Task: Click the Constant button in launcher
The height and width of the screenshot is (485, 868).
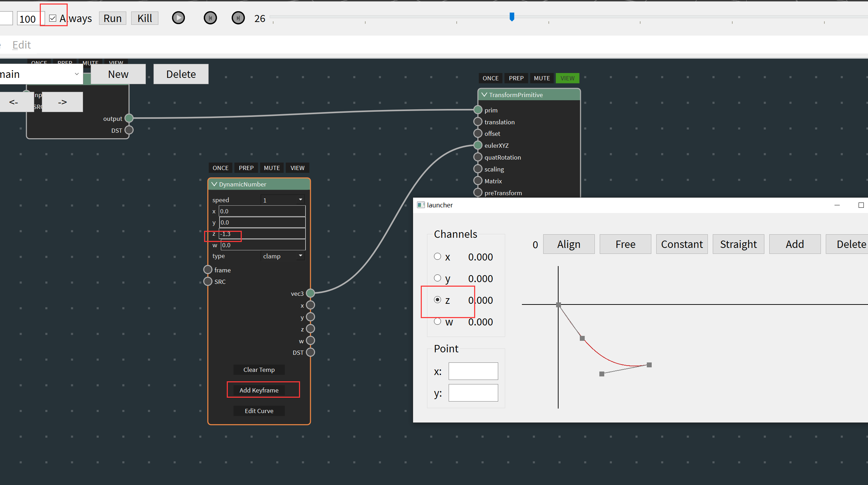Action: point(682,244)
